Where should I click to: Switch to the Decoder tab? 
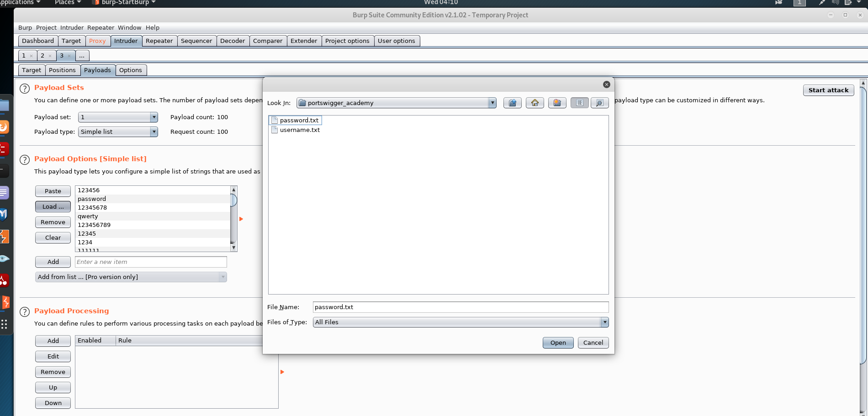tap(233, 41)
